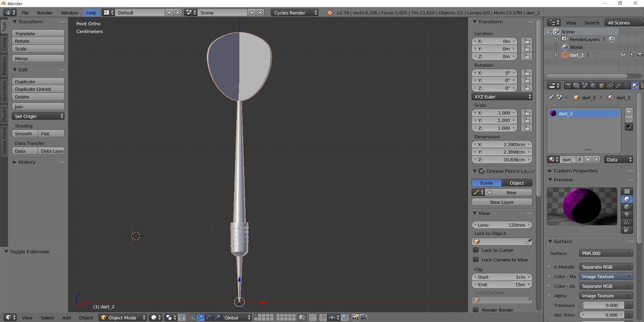This screenshot has width=644, height=322.
Task: Open the Modifiers wrench properties tab
Action: [618, 86]
